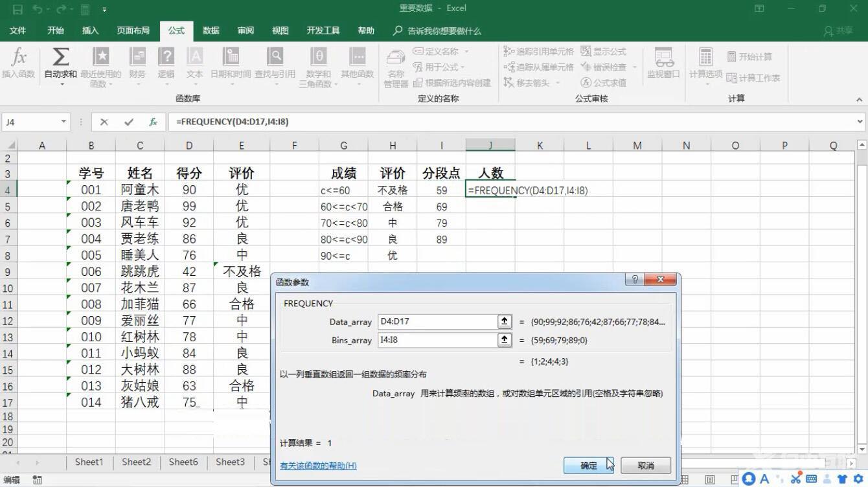Click Trace Precedents (追踪引用单元格)
Image resolution: width=868 pixels, height=487 pixels.
point(539,51)
